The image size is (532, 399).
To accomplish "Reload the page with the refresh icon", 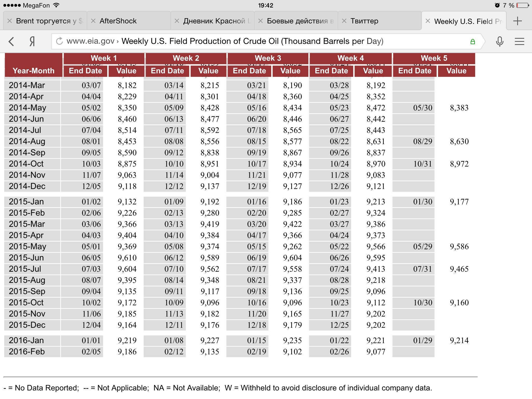I will point(59,41).
